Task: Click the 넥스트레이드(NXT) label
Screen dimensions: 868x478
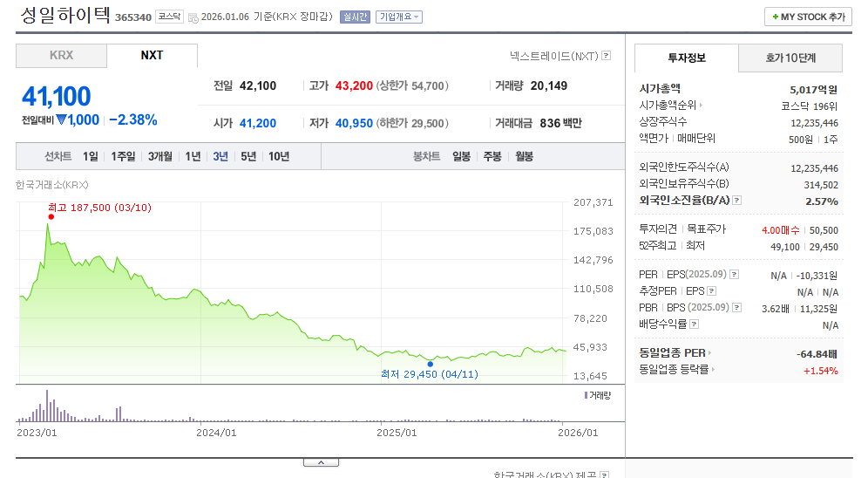Action: (x=554, y=56)
